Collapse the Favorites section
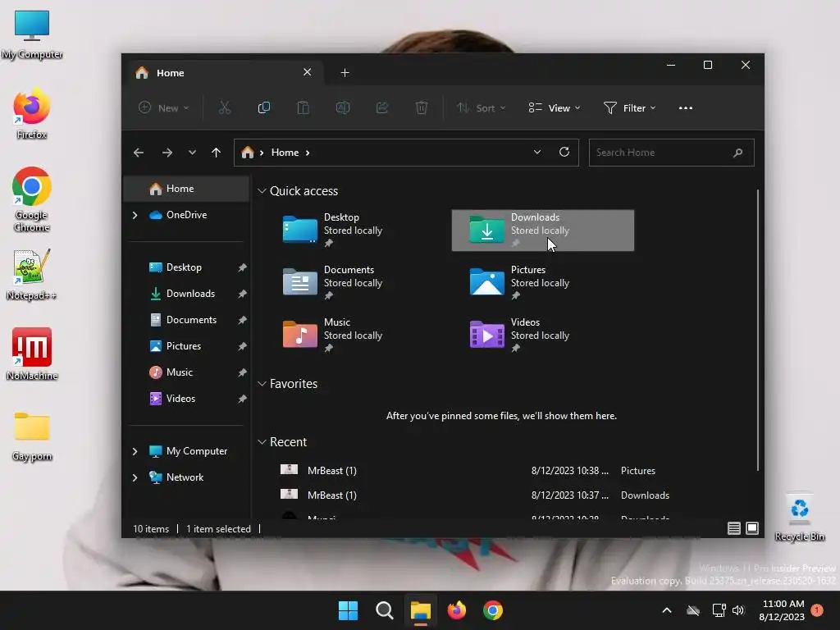 click(x=262, y=384)
